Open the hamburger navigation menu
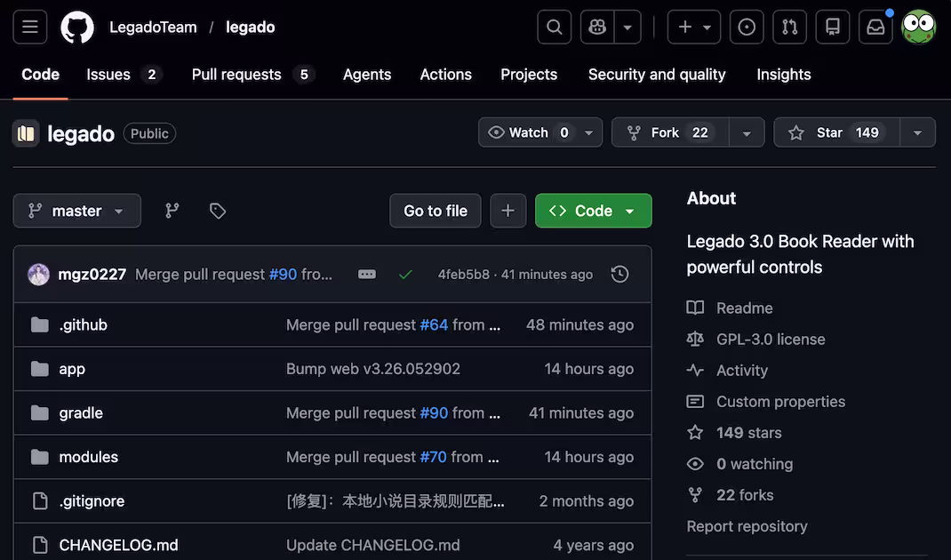 click(x=29, y=28)
